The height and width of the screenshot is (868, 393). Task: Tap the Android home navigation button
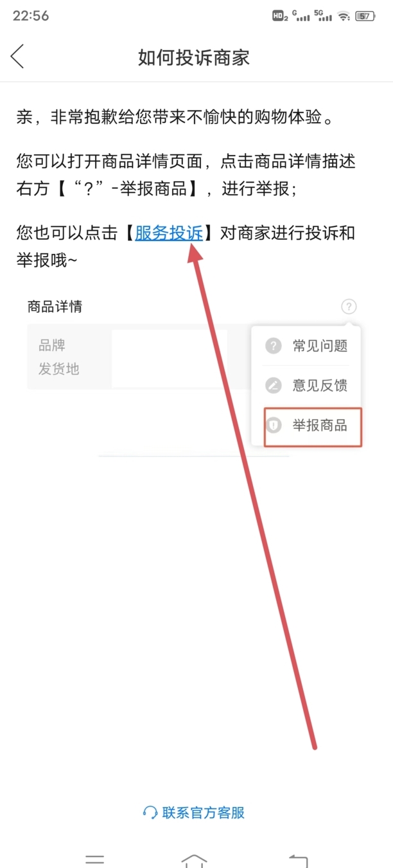194,860
